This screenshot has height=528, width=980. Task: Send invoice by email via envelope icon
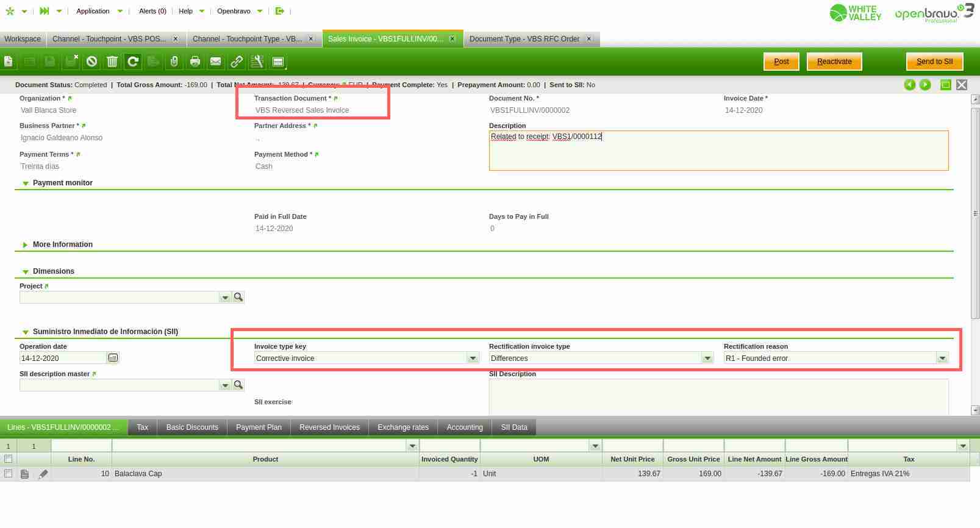pyautogui.click(x=216, y=62)
